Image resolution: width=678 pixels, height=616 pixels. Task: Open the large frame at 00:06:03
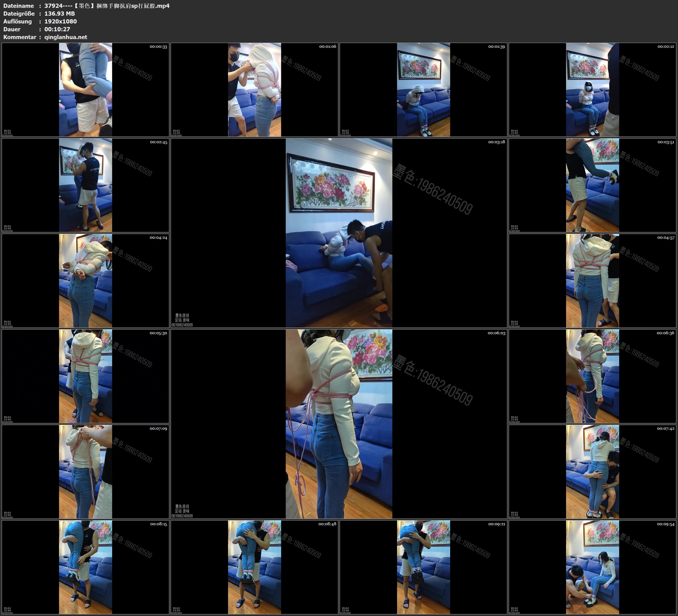[339, 424]
